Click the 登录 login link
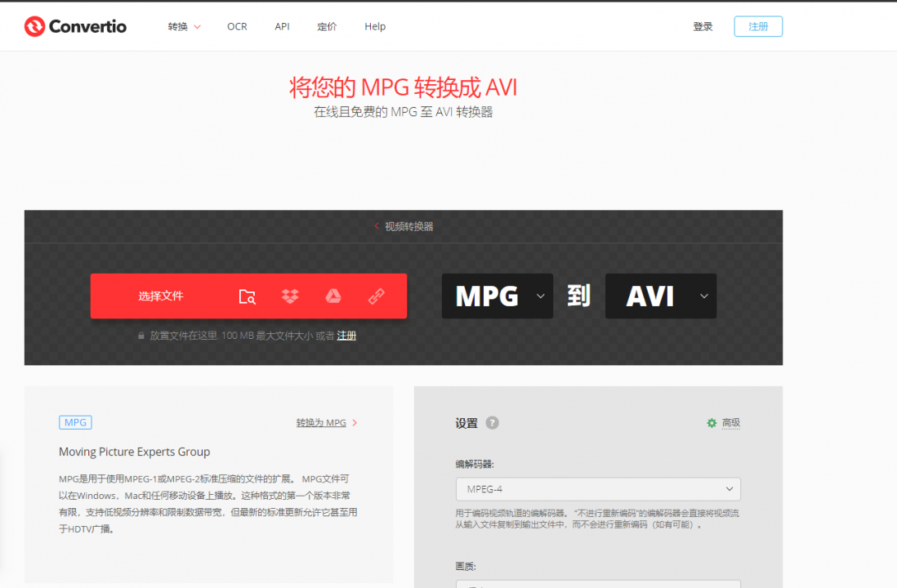 (x=703, y=26)
